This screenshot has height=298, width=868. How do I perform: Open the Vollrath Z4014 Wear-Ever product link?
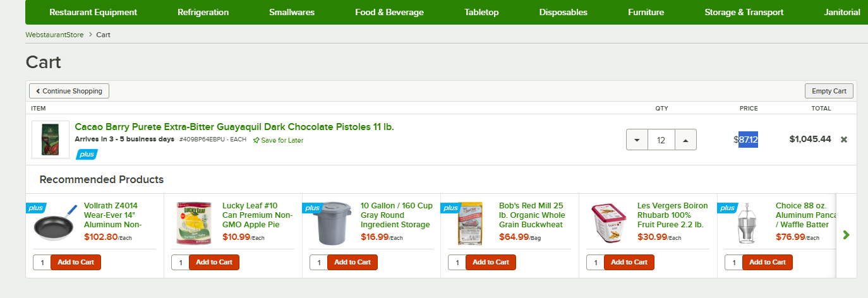(x=112, y=215)
